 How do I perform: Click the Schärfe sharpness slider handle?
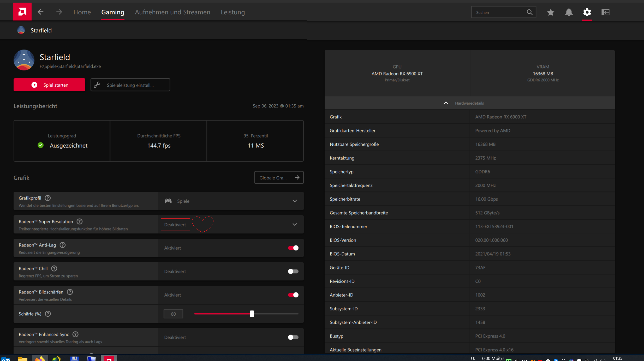252,314
